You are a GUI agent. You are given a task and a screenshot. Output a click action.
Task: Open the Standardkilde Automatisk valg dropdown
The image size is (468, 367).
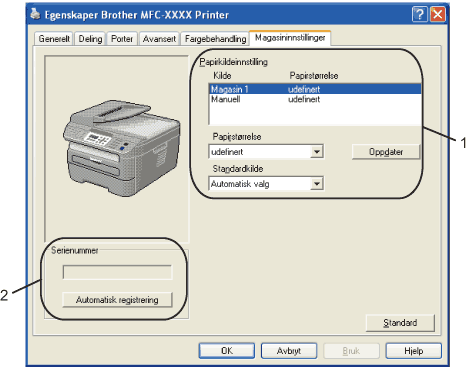point(266,184)
